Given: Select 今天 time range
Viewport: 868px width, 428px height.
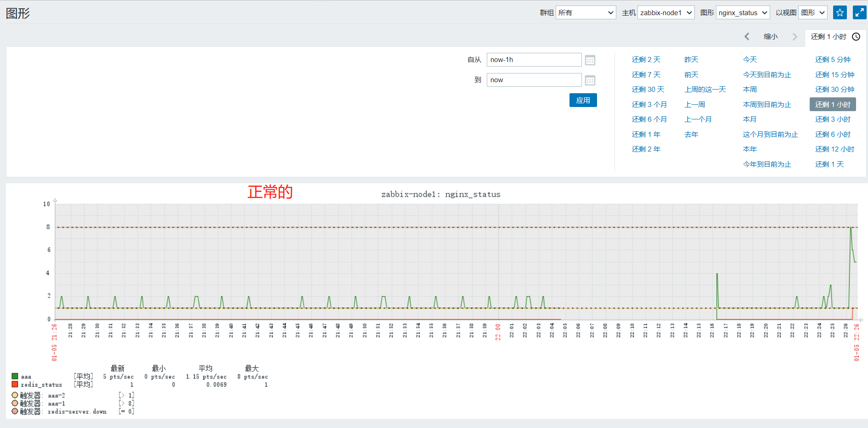Looking at the screenshot, I should (x=750, y=60).
